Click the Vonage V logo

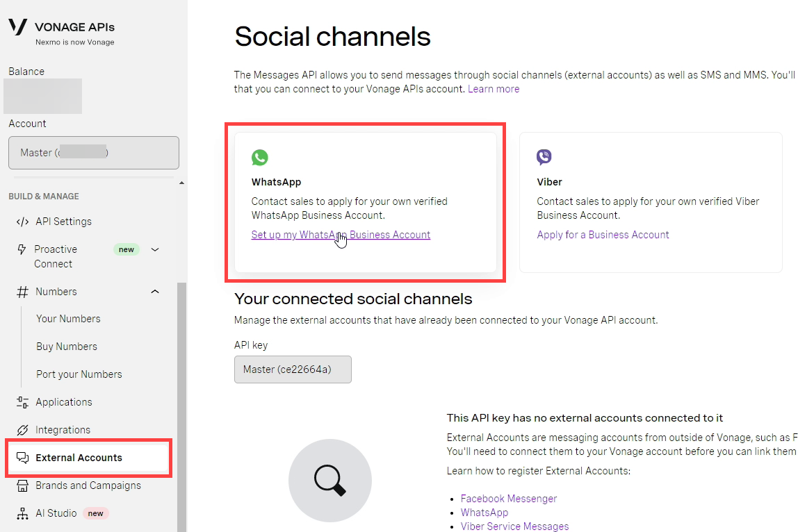point(18,27)
